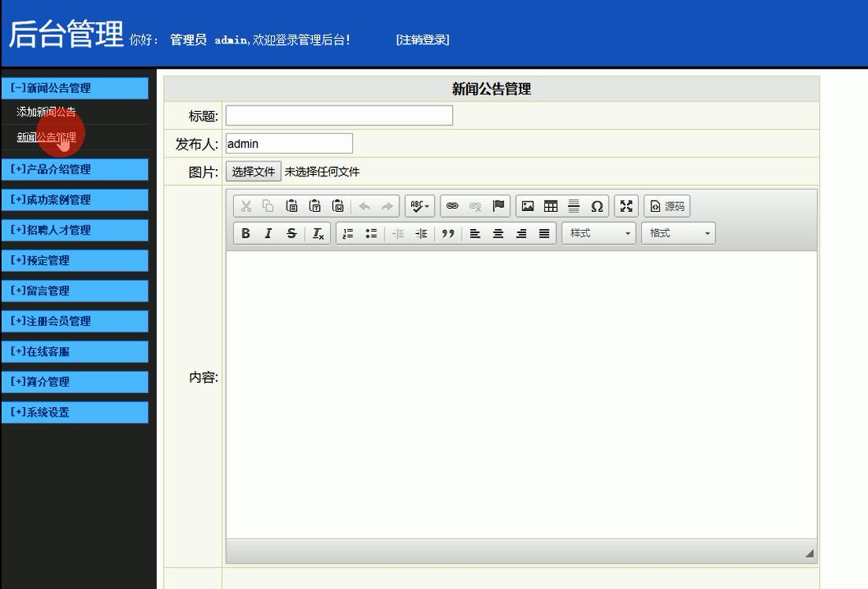Toggle bold formatting
This screenshot has width=868, height=589.
pyautogui.click(x=246, y=234)
